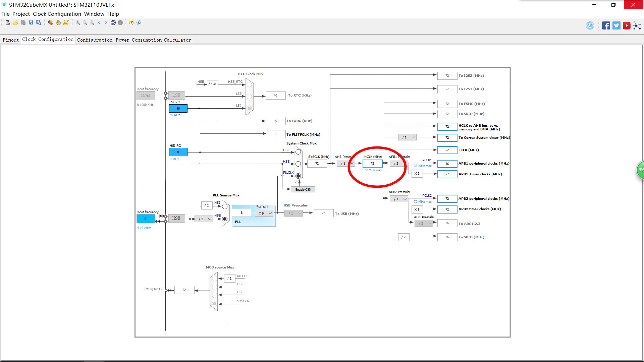Select LSI in RTC Clock Mux

(249, 108)
